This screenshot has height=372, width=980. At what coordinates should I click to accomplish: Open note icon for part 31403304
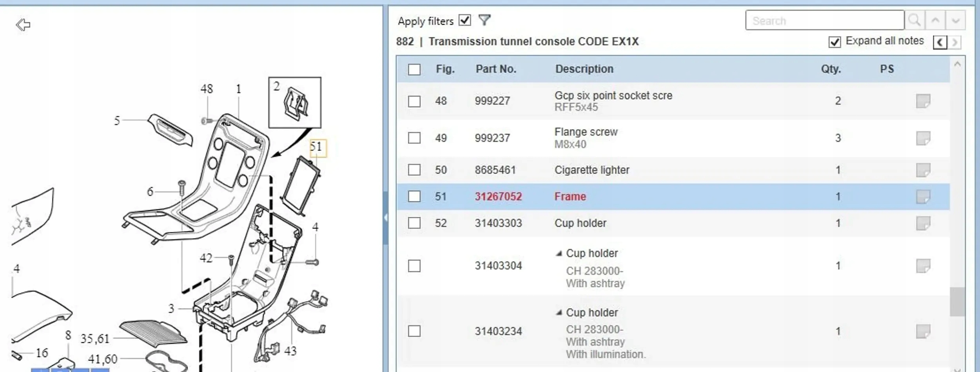pos(923,266)
